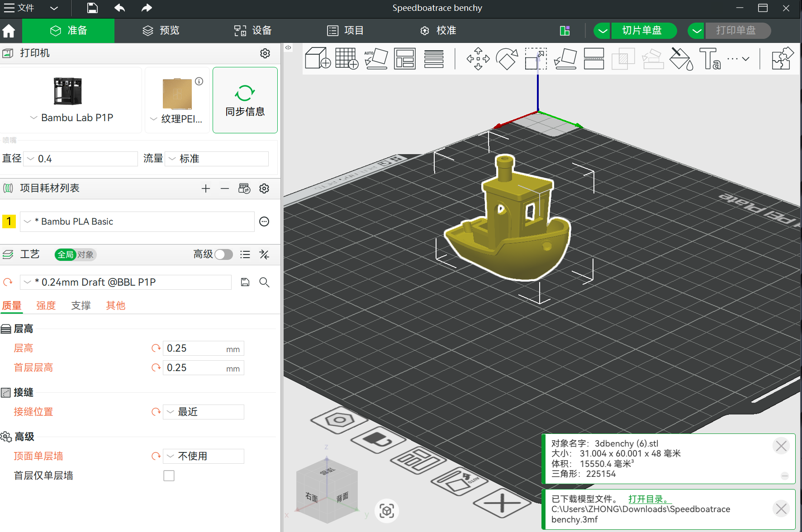Click the redo arrow
The width and height of the screenshot is (802, 532).
coord(147,8)
